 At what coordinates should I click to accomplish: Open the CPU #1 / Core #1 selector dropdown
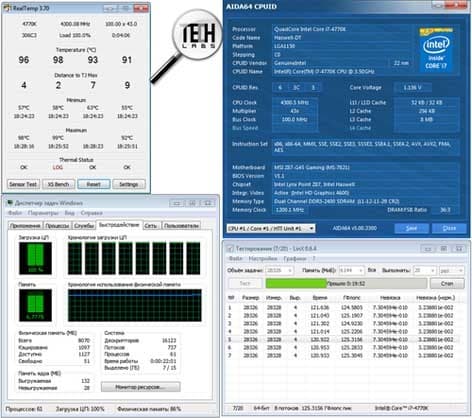click(x=271, y=228)
